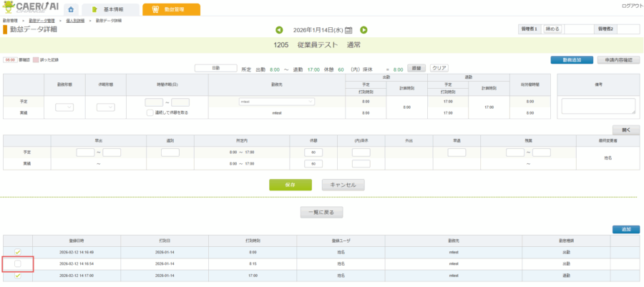Go to previous day with left arrow
644x287 pixels.
[x=279, y=30]
